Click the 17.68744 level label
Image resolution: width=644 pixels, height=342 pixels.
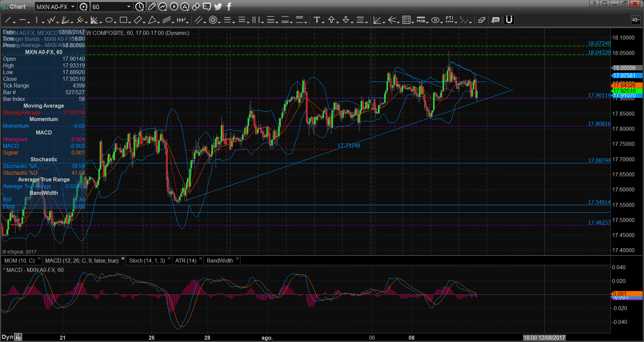[599, 160]
